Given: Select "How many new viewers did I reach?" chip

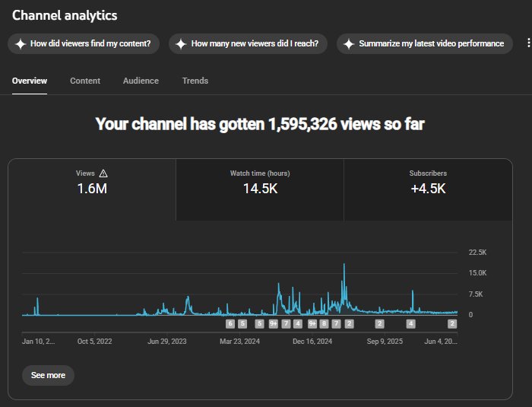Looking at the screenshot, I should tap(248, 43).
